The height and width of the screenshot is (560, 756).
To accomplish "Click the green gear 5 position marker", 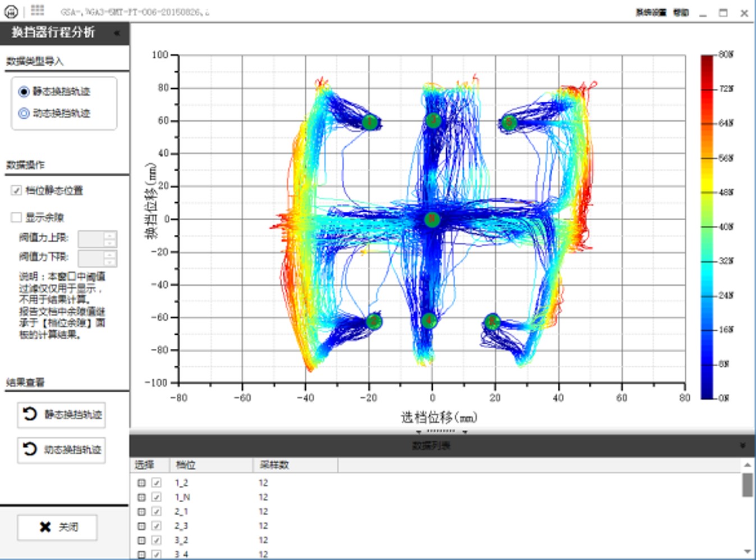I will tap(508, 122).
